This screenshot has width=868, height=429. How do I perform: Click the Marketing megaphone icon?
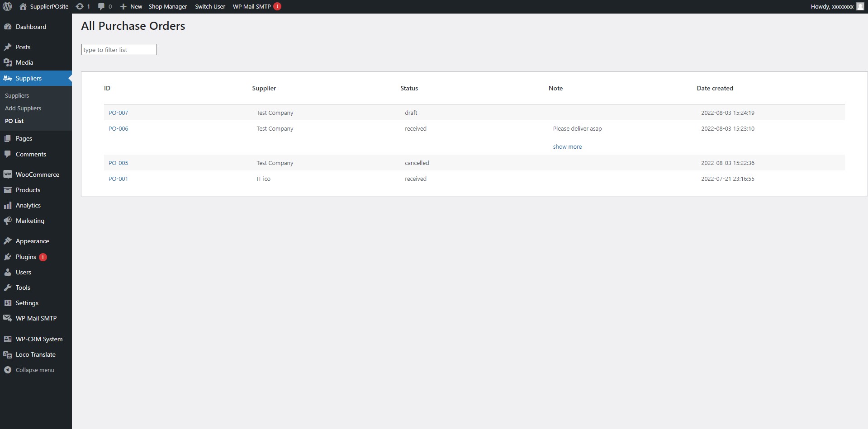tap(8, 221)
